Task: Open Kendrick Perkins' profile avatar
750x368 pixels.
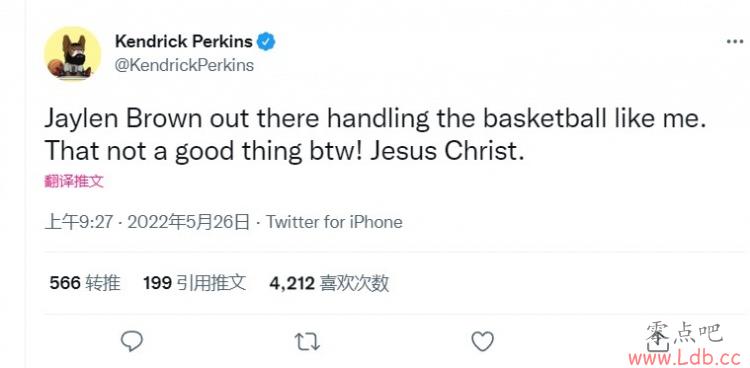Action: click(x=72, y=55)
